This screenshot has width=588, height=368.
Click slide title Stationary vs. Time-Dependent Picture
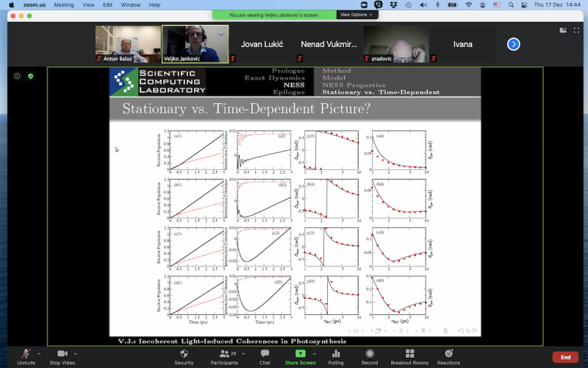246,109
